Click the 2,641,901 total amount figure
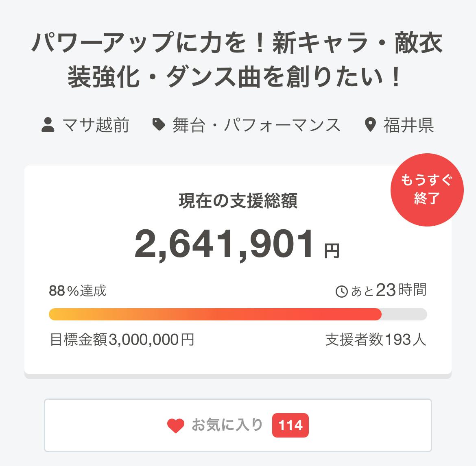Image resolution: width=476 pixels, height=466 pixels. (225, 244)
